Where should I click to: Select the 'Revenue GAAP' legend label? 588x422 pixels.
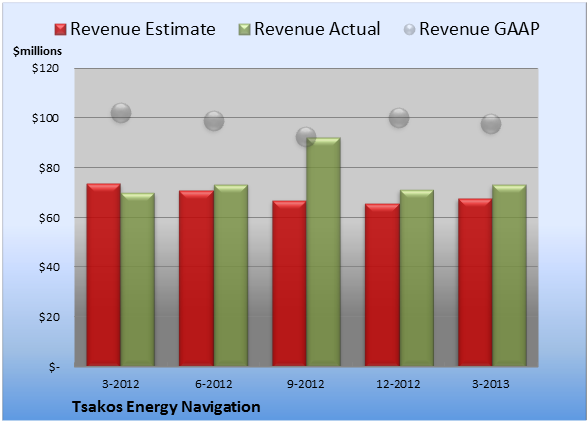479,29
